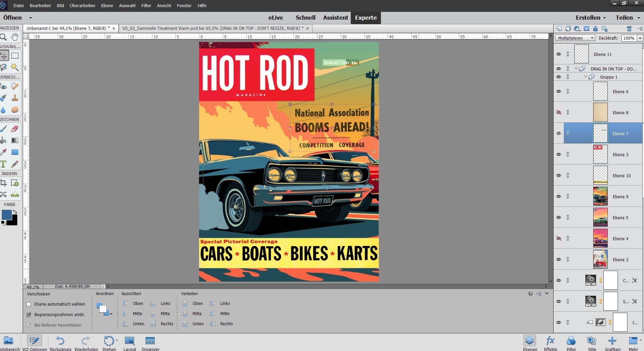Click Ausrichten 'Rechts' align button
Screen dimensions: 644x351
(162, 324)
